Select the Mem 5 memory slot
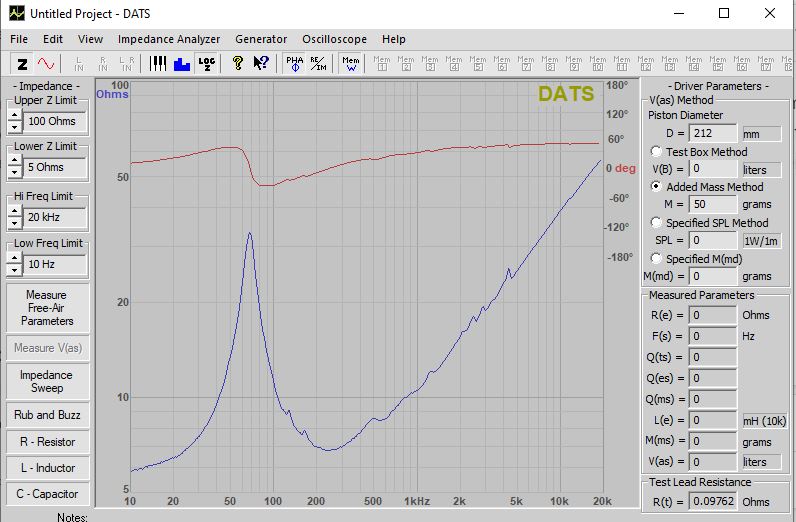Viewport: 796px width, 522px height. [x=478, y=64]
